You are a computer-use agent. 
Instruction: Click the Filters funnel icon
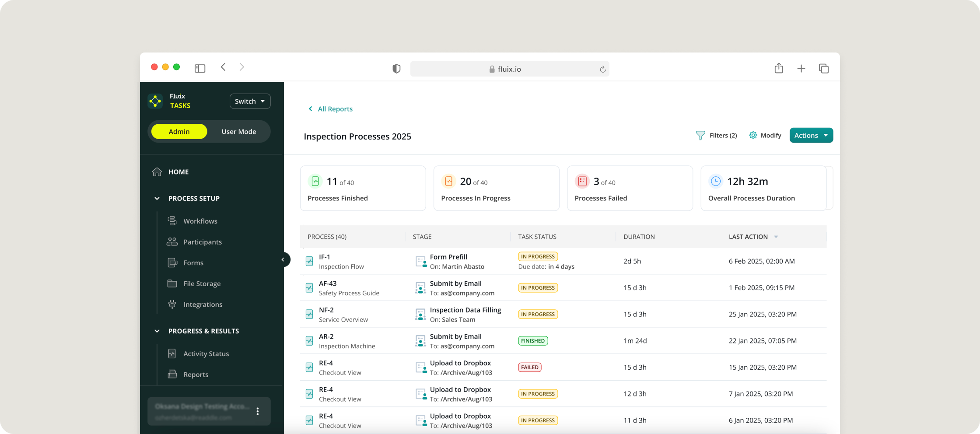click(x=700, y=136)
